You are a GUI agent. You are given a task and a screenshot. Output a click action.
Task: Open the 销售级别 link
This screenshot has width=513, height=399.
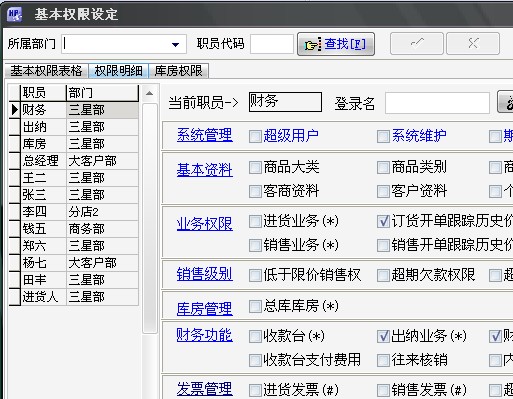(205, 275)
